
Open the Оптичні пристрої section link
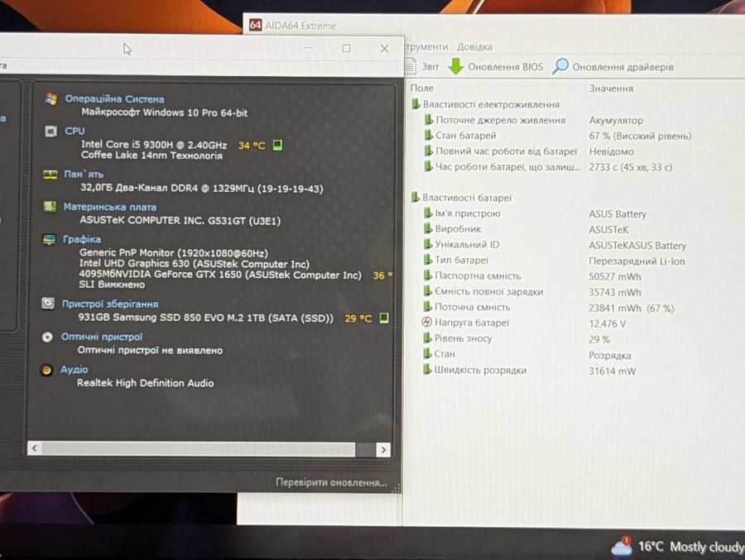pos(102,337)
